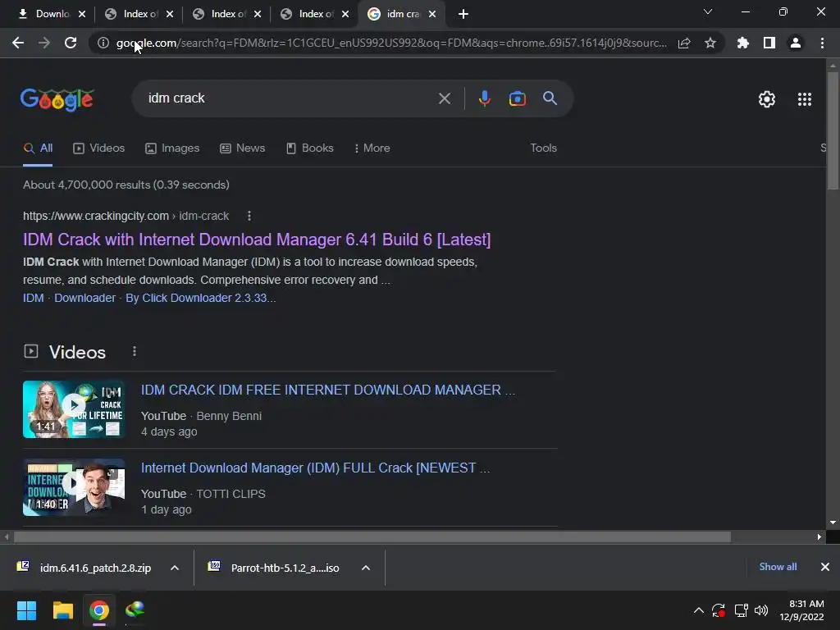Click the forward navigation arrow
The image size is (840, 630).
click(44, 43)
